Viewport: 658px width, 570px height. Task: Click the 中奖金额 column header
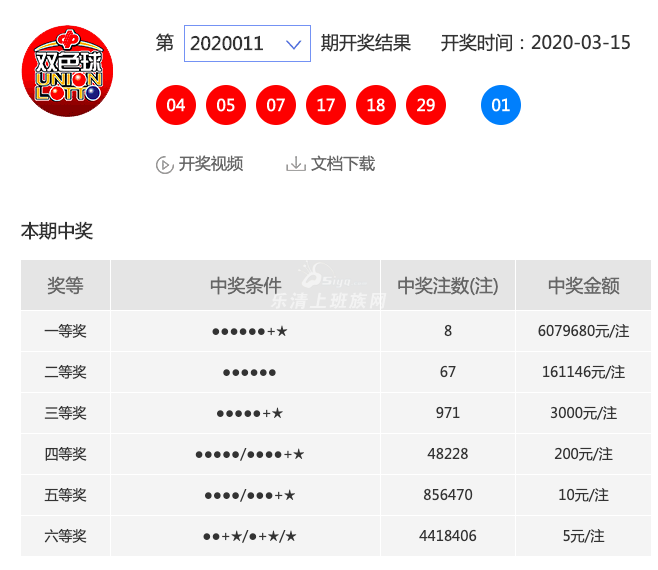[584, 285]
